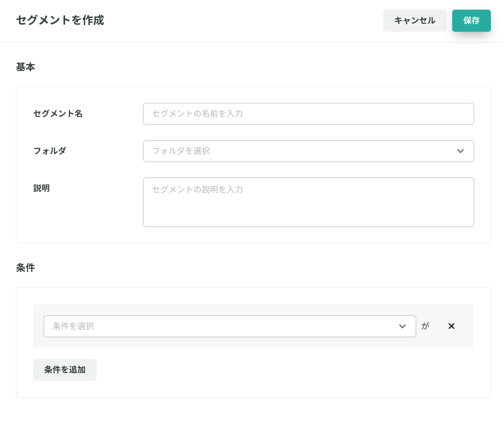
Task: Cancel with the キャンセル button
Action: point(415,21)
